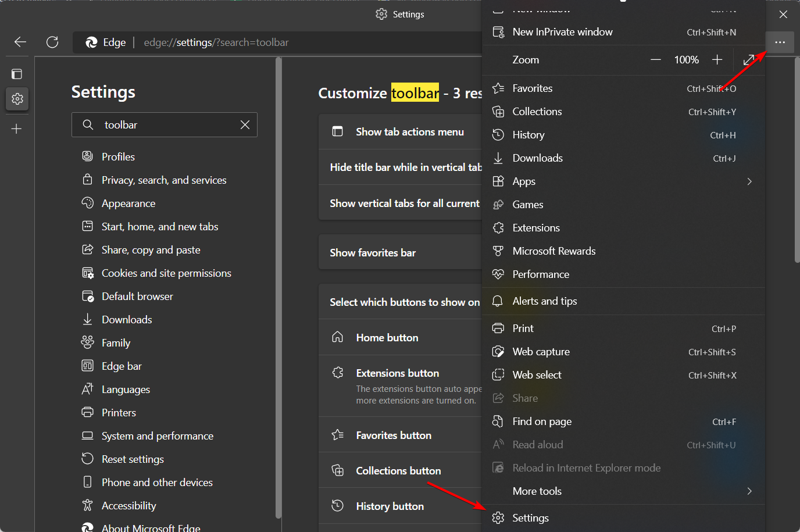Click the 'Hide title bar while in vertical' row

pyautogui.click(x=401, y=167)
